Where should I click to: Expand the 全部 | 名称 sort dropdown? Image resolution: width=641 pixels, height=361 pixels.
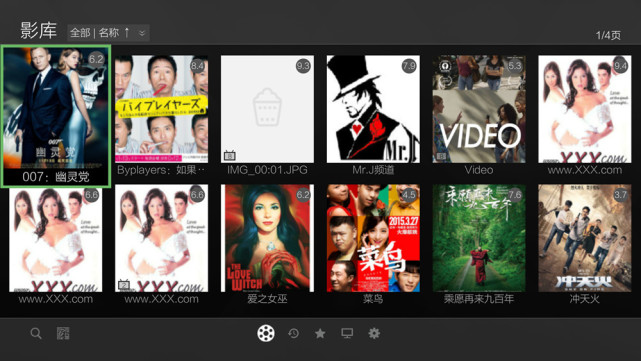coord(108,33)
